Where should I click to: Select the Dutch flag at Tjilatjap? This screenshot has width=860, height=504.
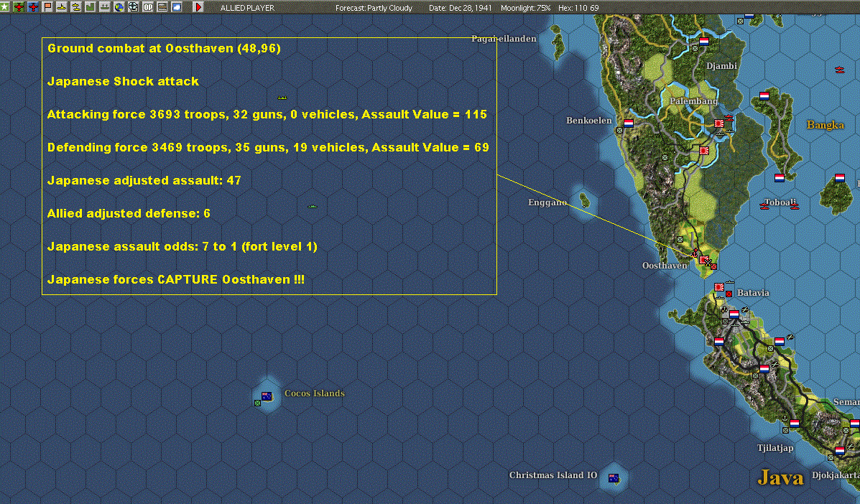(795, 424)
